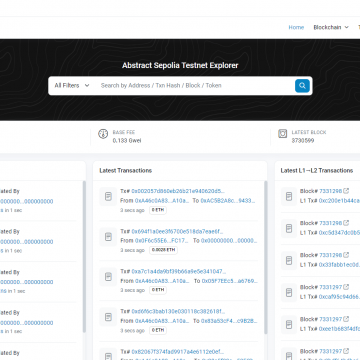Open block 7331297 above L1 Tx 0xcaf95c94d66

(x=331, y=287)
